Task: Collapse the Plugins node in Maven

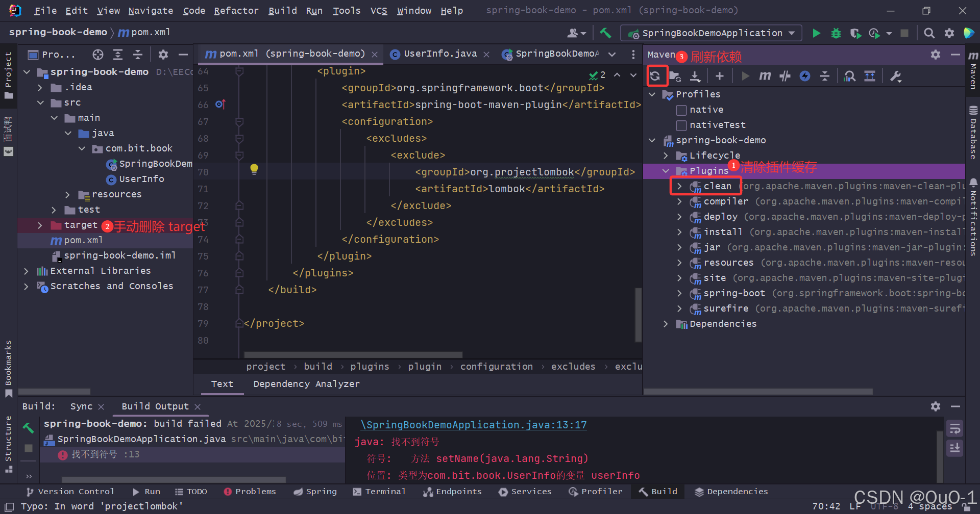Action: [666, 171]
